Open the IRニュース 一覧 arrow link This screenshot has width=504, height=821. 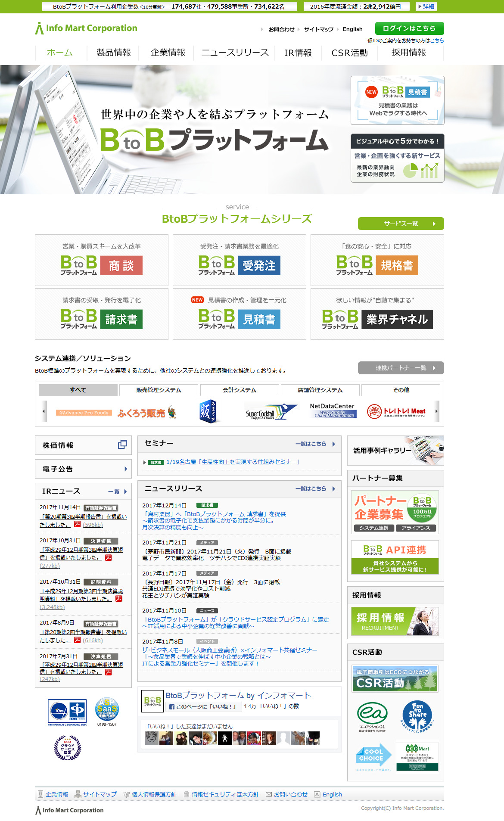point(118,491)
